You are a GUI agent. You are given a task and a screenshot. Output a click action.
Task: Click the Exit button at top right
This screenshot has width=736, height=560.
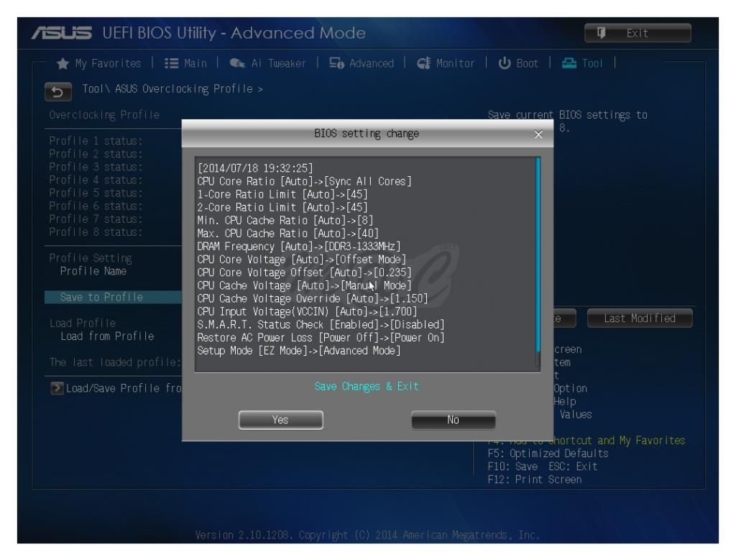[x=638, y=33]
